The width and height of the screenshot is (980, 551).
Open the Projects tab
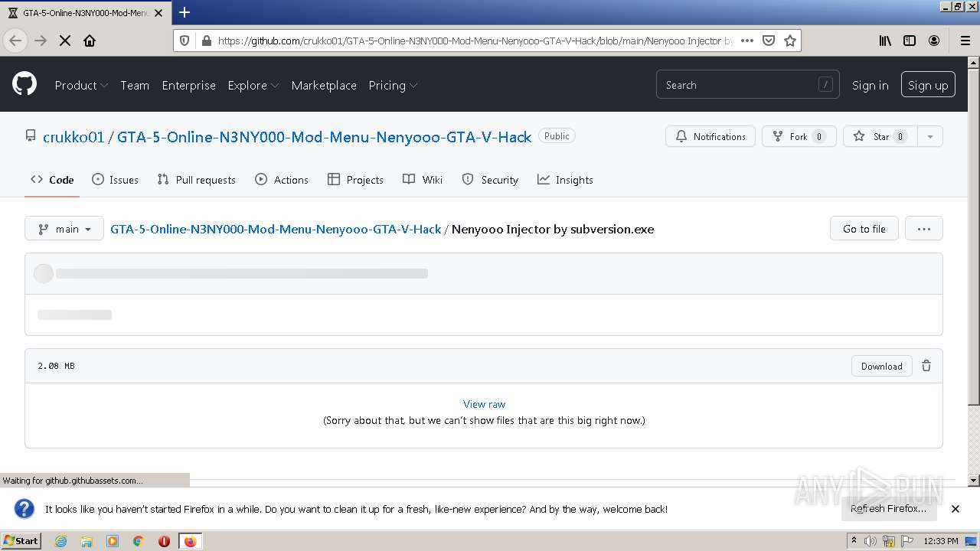click(355, 180)
